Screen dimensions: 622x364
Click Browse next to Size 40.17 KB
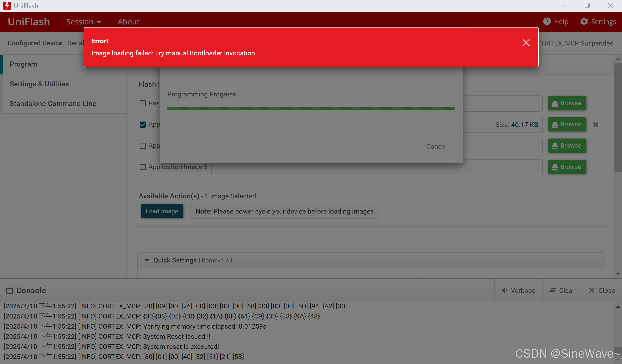(567, 124)
